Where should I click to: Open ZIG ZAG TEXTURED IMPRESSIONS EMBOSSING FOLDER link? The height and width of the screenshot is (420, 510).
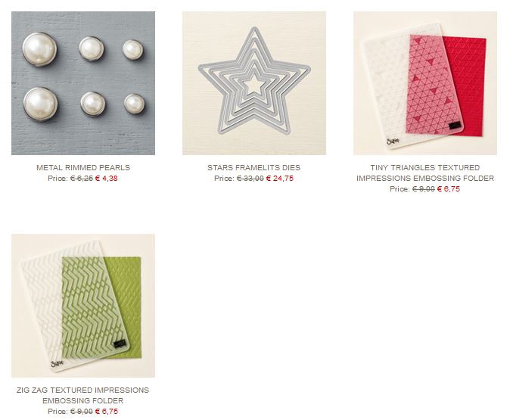pyautogui.click(x=83, y=395)
